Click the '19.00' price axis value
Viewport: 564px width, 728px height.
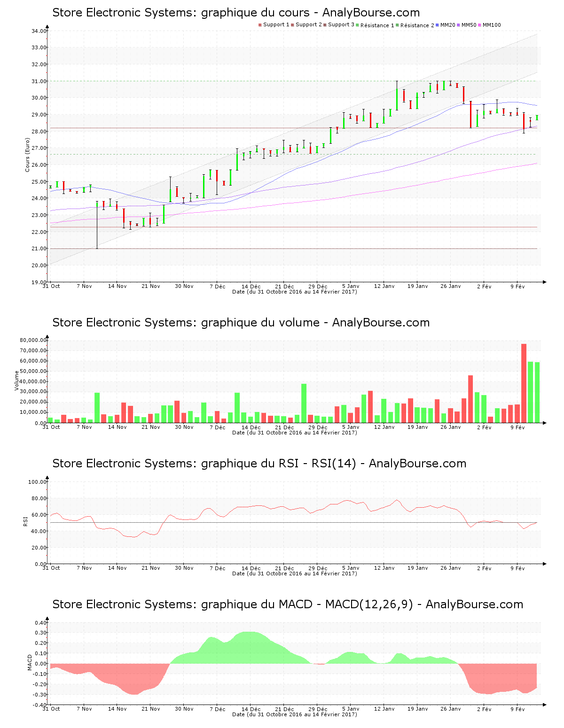[x=39, y=282]
